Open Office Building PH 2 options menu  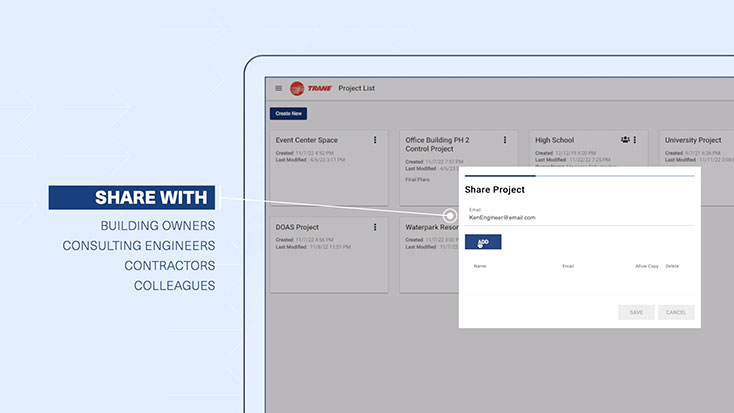pos(505,140)
